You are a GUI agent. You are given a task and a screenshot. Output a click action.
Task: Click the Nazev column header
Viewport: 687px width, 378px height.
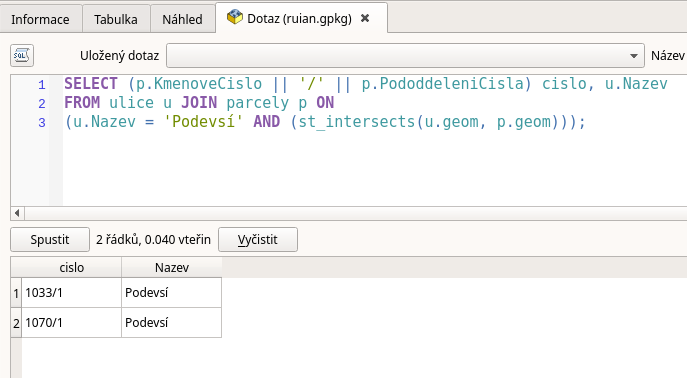pos(172,267)
